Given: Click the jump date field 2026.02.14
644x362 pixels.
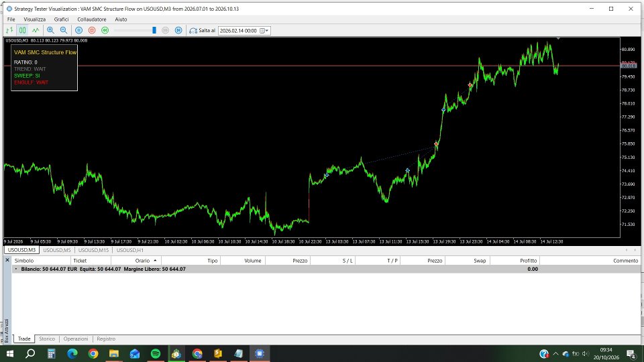Looking at the screenshot, I should point(239,31).
